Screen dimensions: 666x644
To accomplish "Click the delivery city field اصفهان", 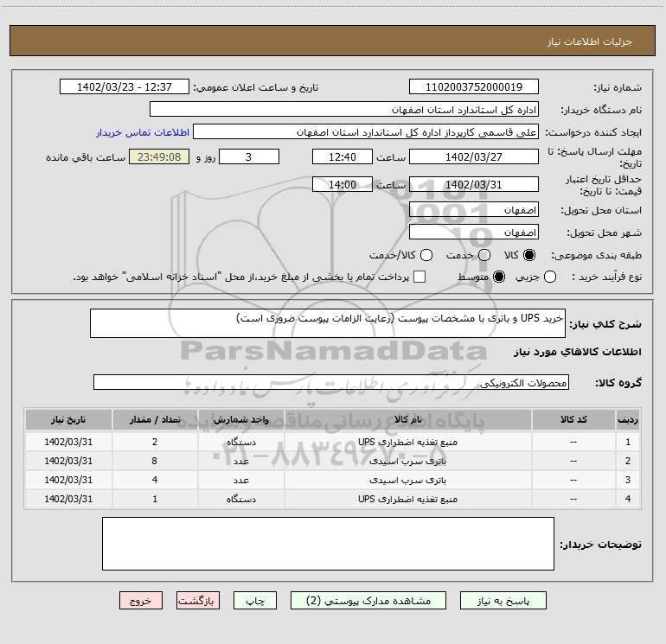I will coord(474,233).
